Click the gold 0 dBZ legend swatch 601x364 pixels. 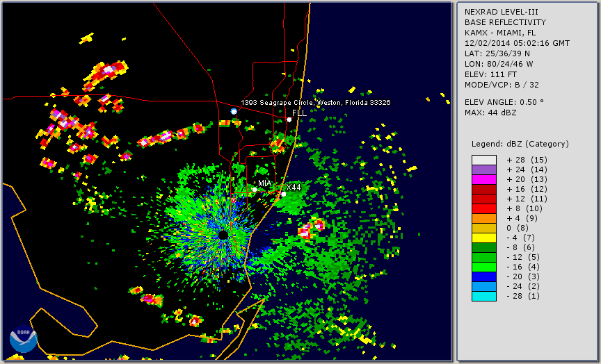pos(483,228)
